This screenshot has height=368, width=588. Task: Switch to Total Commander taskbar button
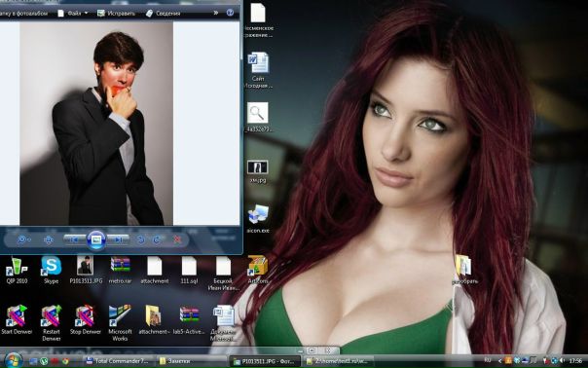[118, 361]
